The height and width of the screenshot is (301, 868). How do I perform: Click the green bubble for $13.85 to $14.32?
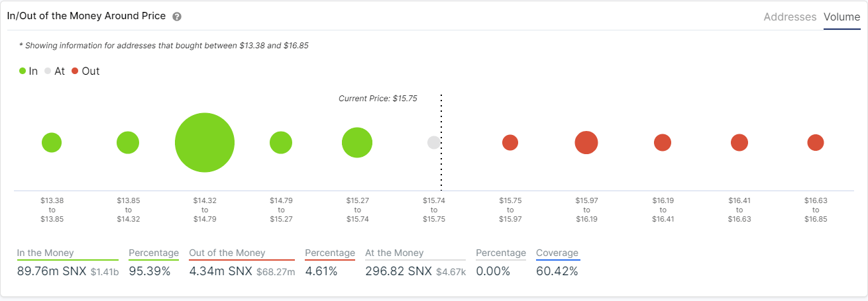coord(128,142)
